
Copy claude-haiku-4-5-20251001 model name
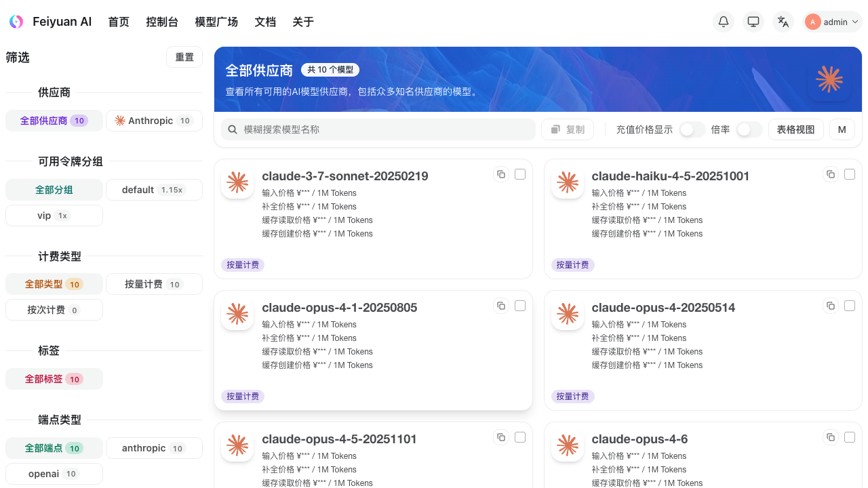pos(831,174)
